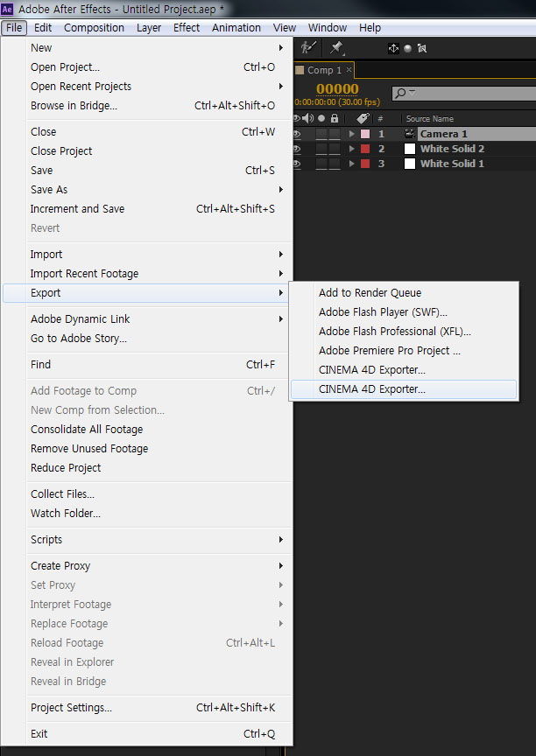
Task: Lock the White Solid 2 layer
Action: (x=335, y=149)
